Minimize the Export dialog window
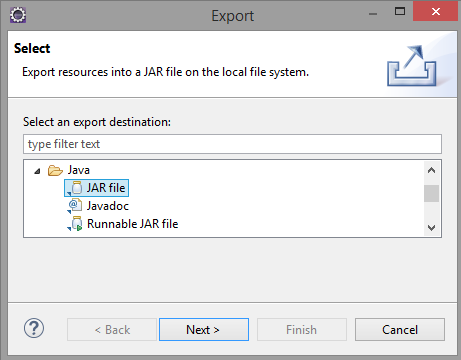This screenshot has width=461, height=360. (373, 14)
